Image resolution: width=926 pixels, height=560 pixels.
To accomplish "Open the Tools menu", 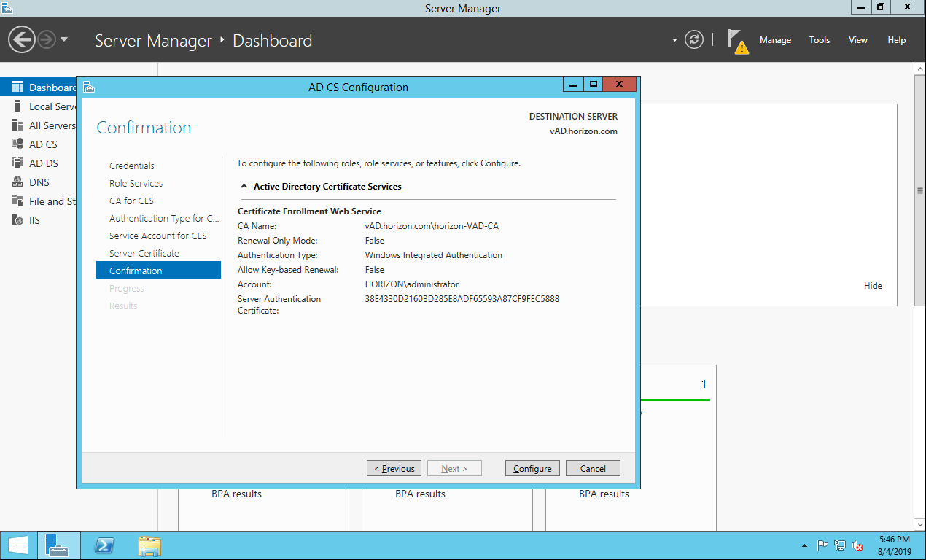I will (819, 40).
